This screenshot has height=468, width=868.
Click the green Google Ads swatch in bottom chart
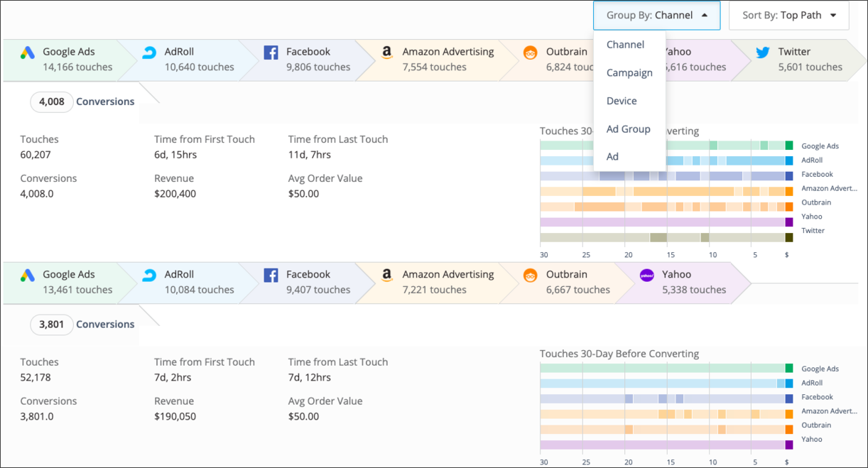pos(789,368)
